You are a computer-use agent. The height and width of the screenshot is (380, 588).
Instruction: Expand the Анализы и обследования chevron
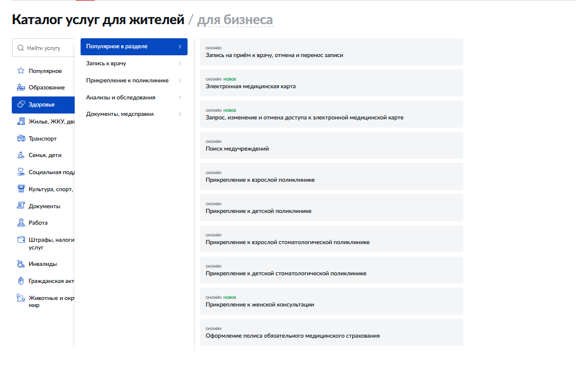(x=179, y=98)
